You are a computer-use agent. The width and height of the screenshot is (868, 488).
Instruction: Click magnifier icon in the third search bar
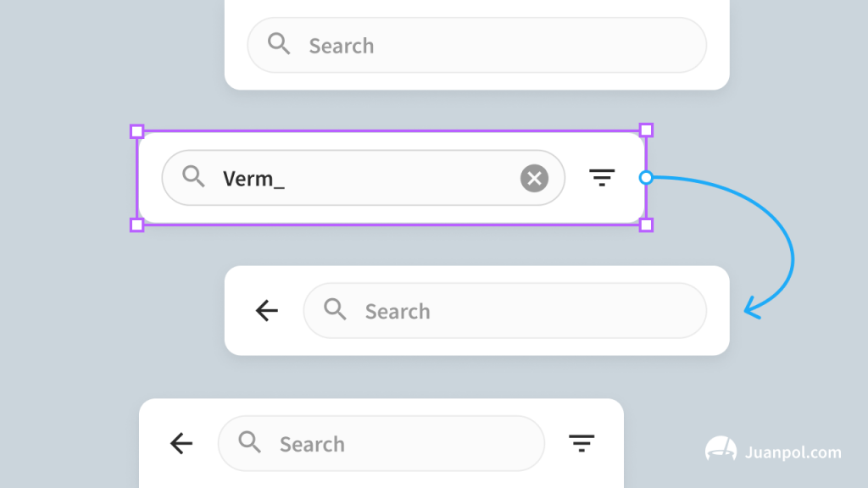336,309
